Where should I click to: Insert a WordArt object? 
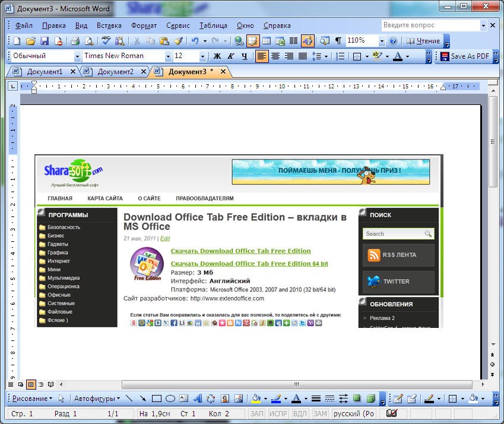(x=198, y=399)
